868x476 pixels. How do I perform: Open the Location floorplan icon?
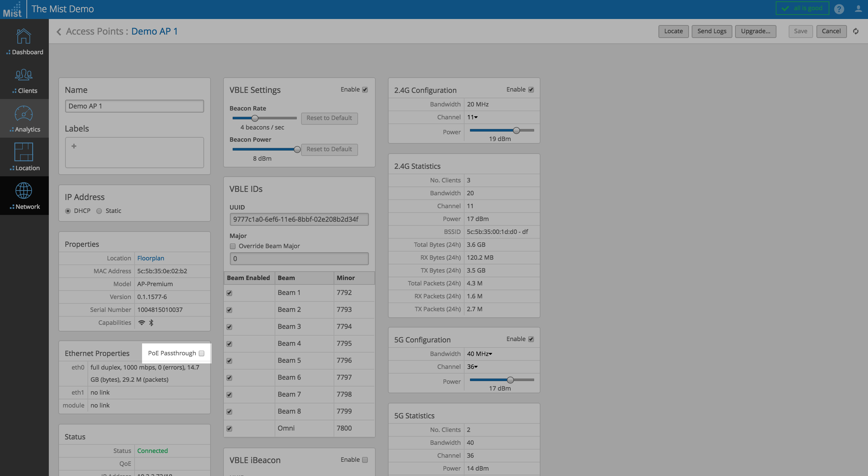[24, 152]
